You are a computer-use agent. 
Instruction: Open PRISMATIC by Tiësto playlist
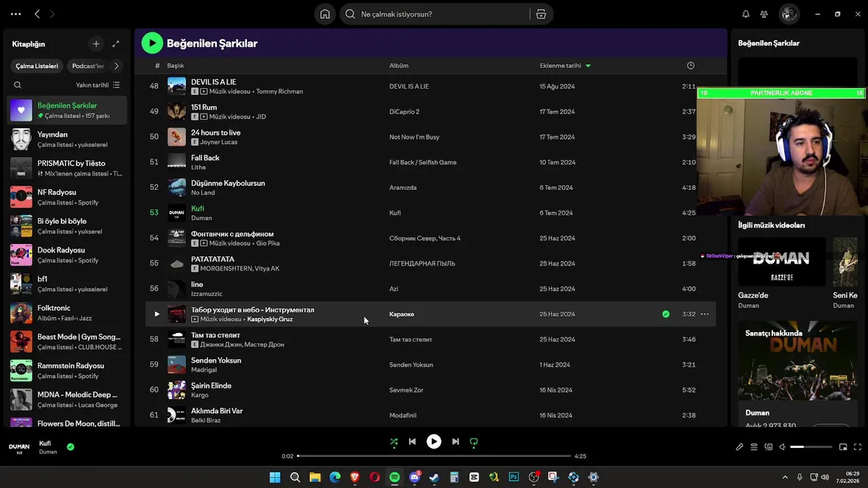67,168
